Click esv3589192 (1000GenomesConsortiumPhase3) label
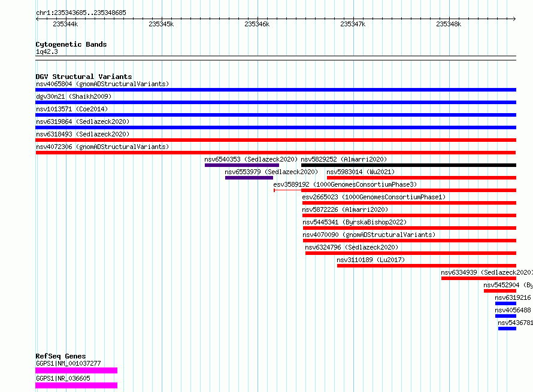533x392 pixels. click(x=345, y=184)
